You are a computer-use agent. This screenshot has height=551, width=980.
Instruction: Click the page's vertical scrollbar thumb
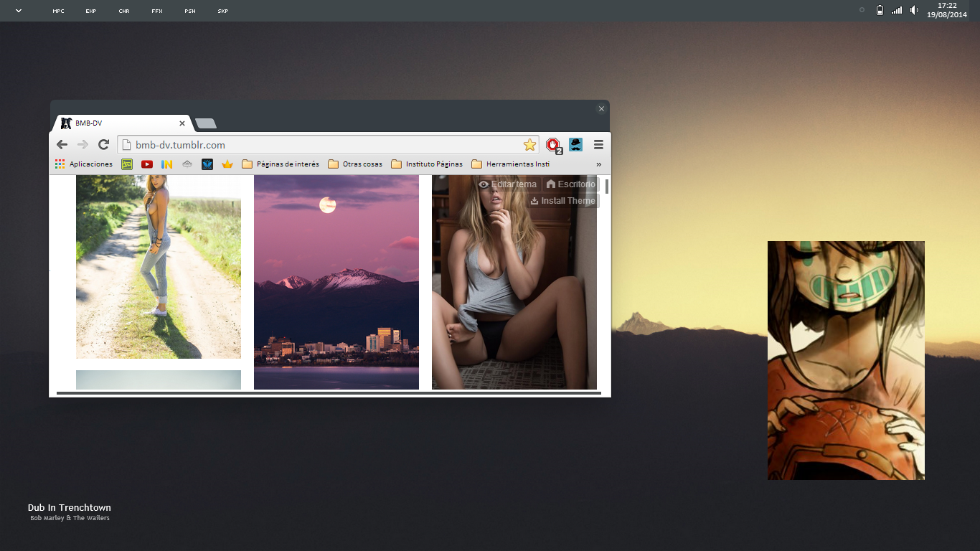tap(607, 187)
